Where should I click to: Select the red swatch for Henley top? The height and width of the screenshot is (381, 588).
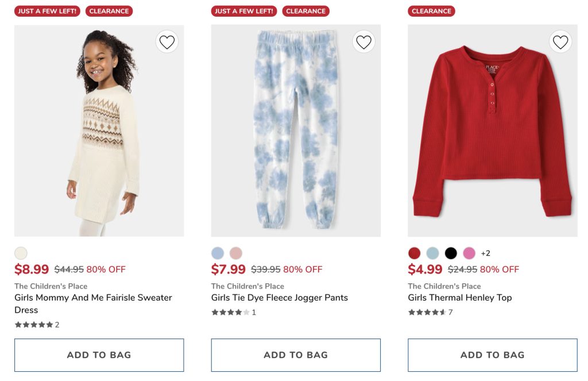tap(415, 253)
